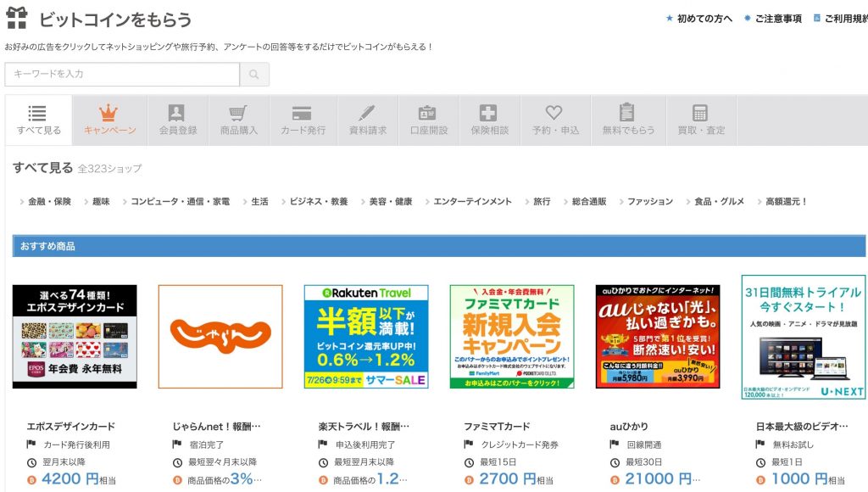Click the shopping cart icon
The image size is (868, 492).
238,113
